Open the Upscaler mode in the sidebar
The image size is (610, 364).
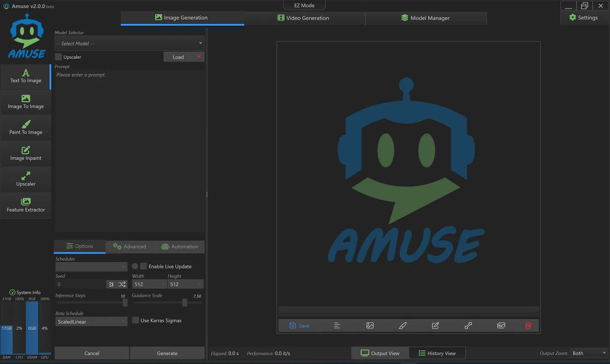[x=26, y=180]
